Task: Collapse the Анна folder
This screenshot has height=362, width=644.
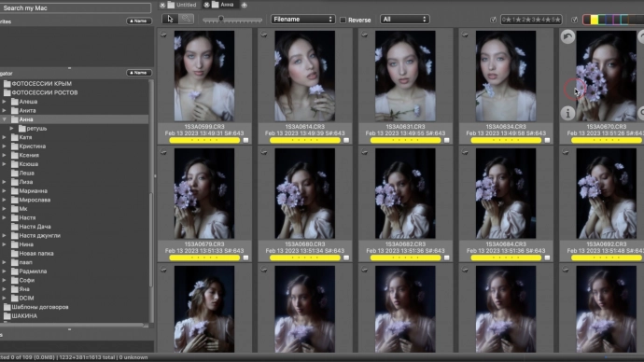Action: tap(5, 119)
